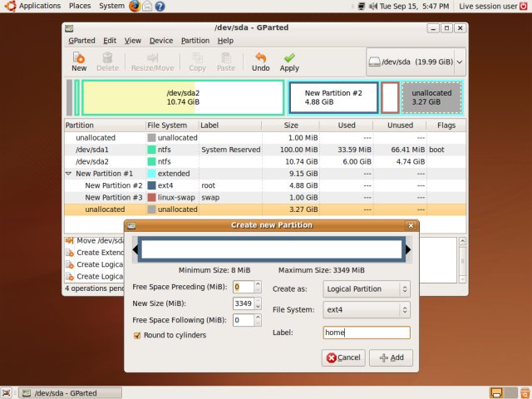The image size is (532, 399).
Task: Open the Partition menu
Action: coord(195,41)
